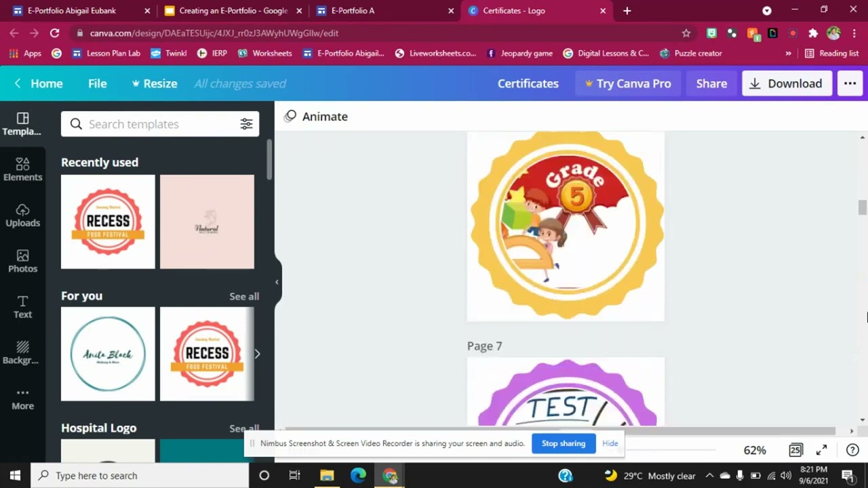Select the Grade 5 badge design
Screen dimensions: 868x488
[566, 226]
